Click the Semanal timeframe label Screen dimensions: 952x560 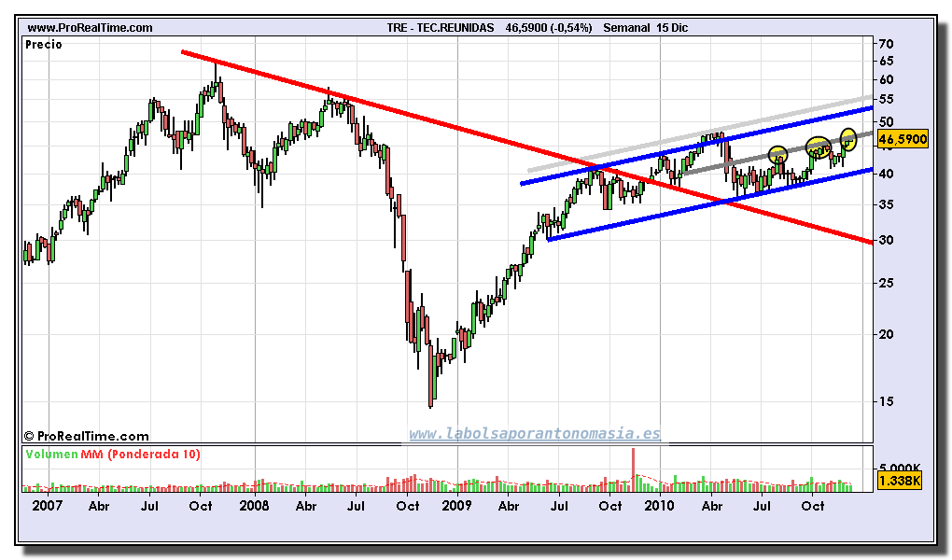coord(626,28)
